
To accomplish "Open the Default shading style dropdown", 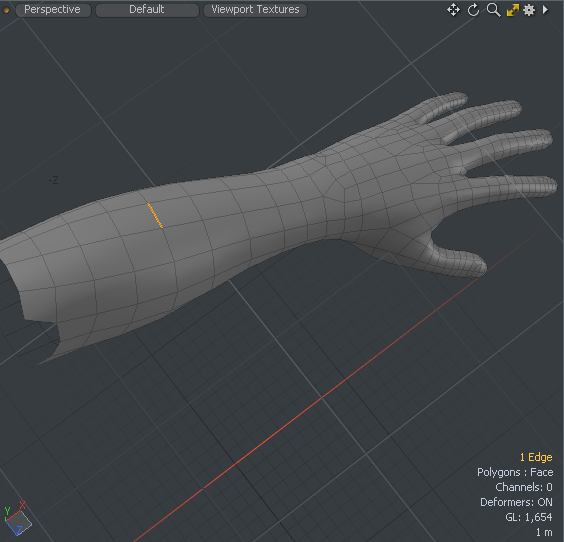I will click(147, 10).
